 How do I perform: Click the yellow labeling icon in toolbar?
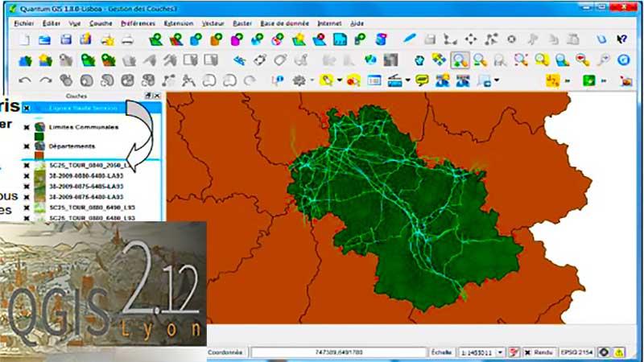[x=552, y=81]
